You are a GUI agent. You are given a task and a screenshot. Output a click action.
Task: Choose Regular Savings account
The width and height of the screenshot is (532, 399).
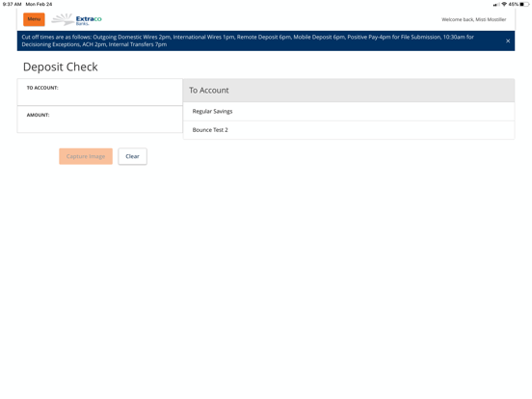349,111
